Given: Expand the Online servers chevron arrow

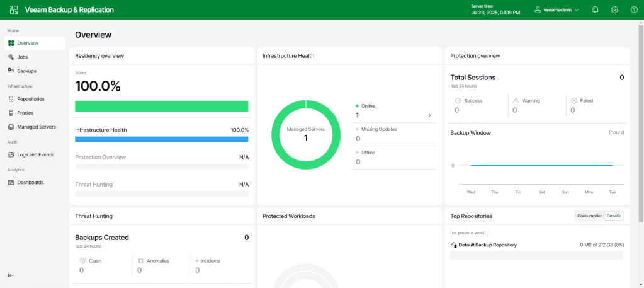Looking at the screenshot, I should coord(429,115).
